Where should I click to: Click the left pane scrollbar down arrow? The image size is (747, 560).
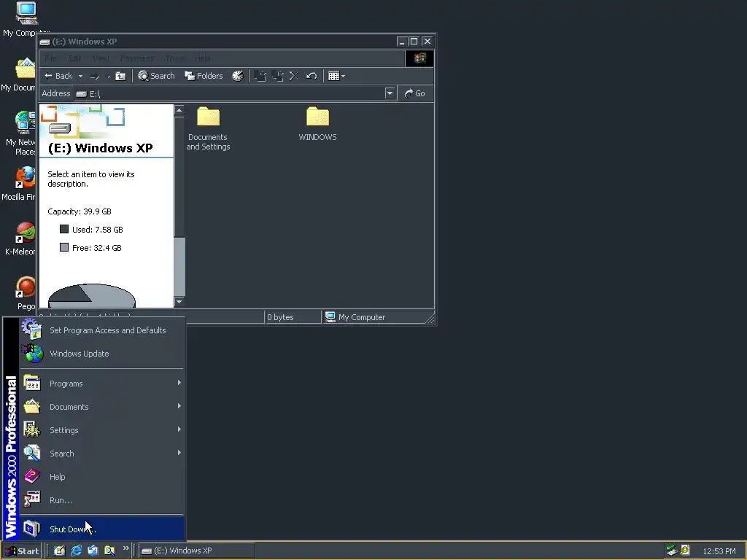pyautogui.click(x=179, y=301)
